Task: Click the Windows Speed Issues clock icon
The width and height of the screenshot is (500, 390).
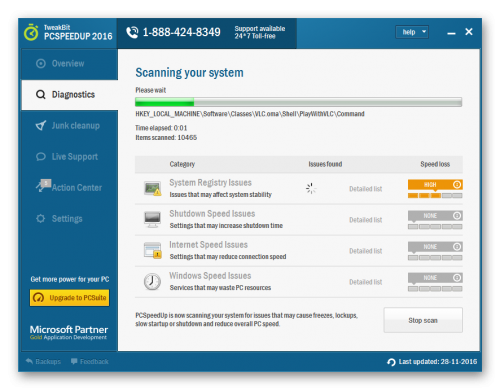Action: 152,282
